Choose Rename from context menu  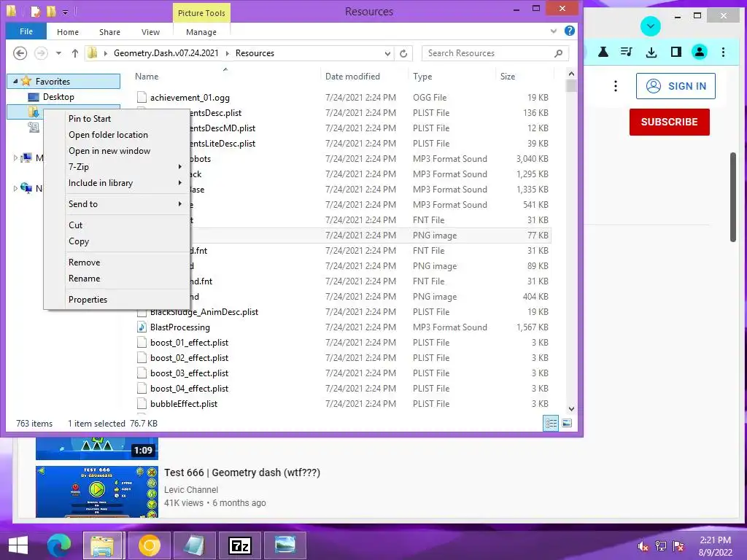[84, 279]
